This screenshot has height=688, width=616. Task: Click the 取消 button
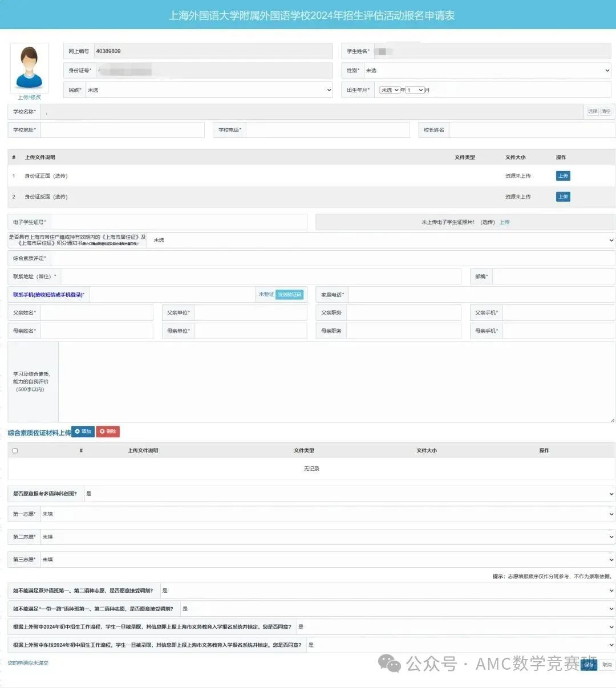(x=607, y=665)
